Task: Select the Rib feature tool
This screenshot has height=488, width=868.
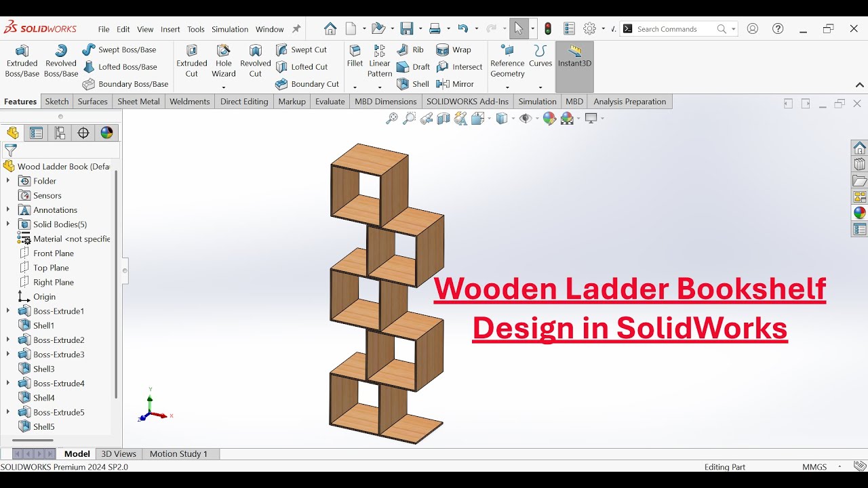Action: (x=410, y=49)
